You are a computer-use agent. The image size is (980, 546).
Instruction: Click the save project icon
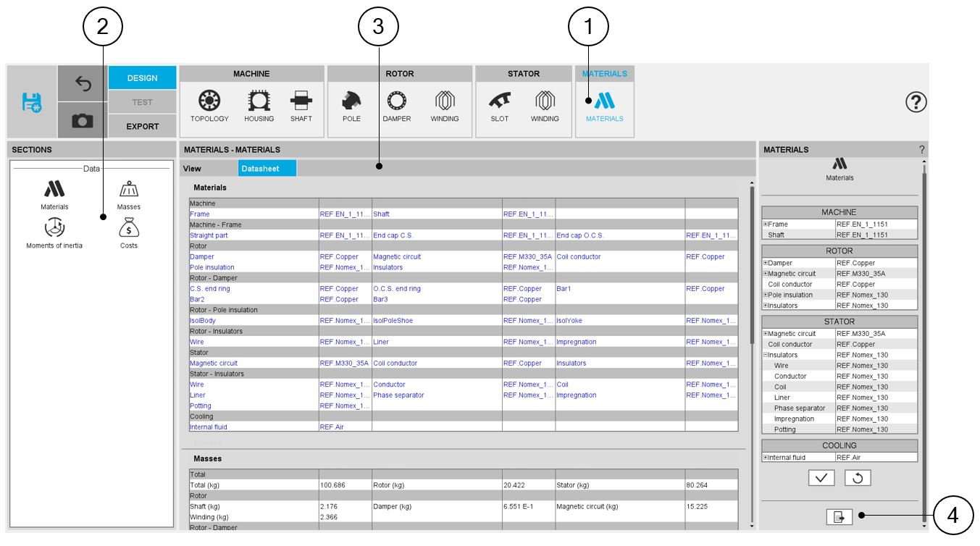pos(32,102)
